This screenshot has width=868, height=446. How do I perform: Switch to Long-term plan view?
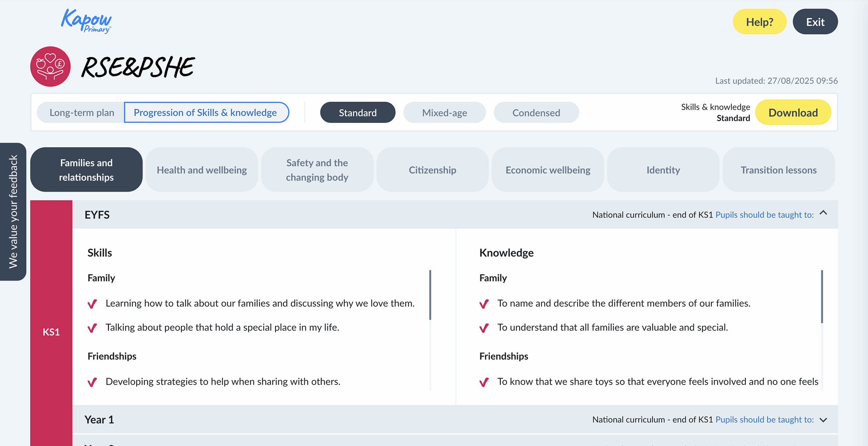(x=81, y=113)
